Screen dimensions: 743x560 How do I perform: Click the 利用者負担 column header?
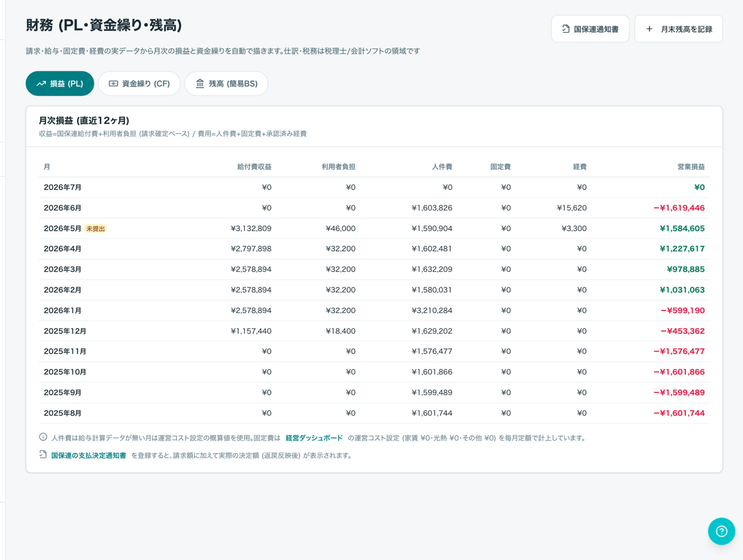[338, 166]
